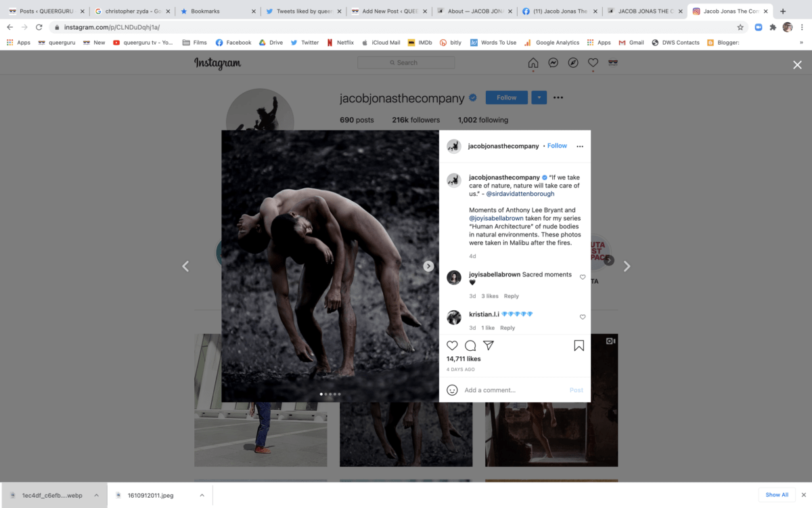
Task: Like kristian.l.i's comment
Action: (x=583, y=317)
